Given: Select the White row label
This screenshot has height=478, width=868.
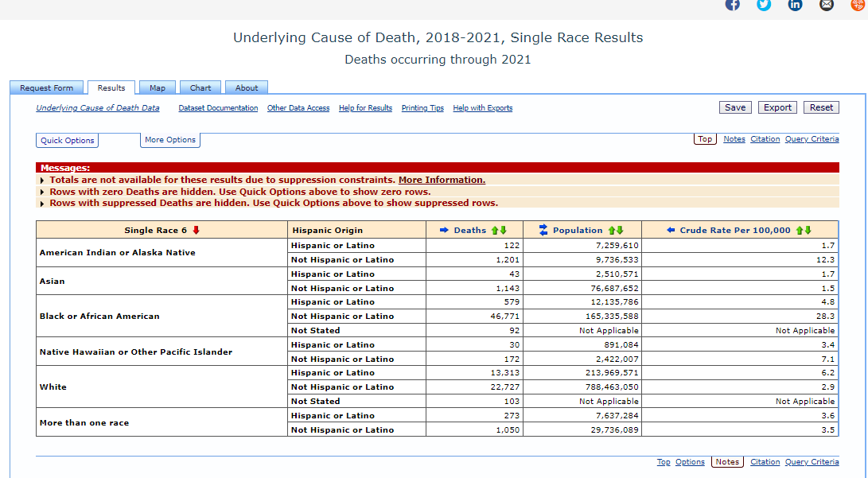Looking at the screenshot, I should (53, 387).
